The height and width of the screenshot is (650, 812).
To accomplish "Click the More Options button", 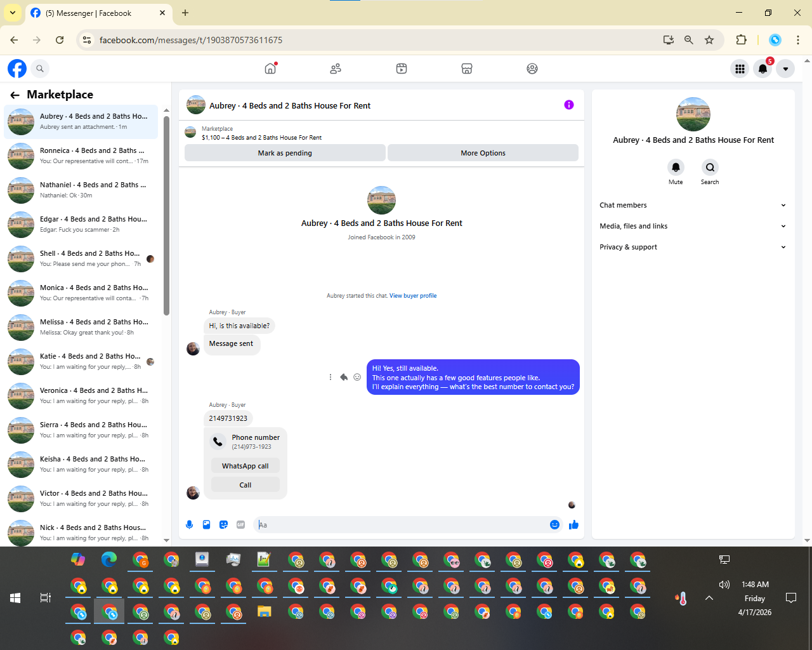I will pos(483,153).
